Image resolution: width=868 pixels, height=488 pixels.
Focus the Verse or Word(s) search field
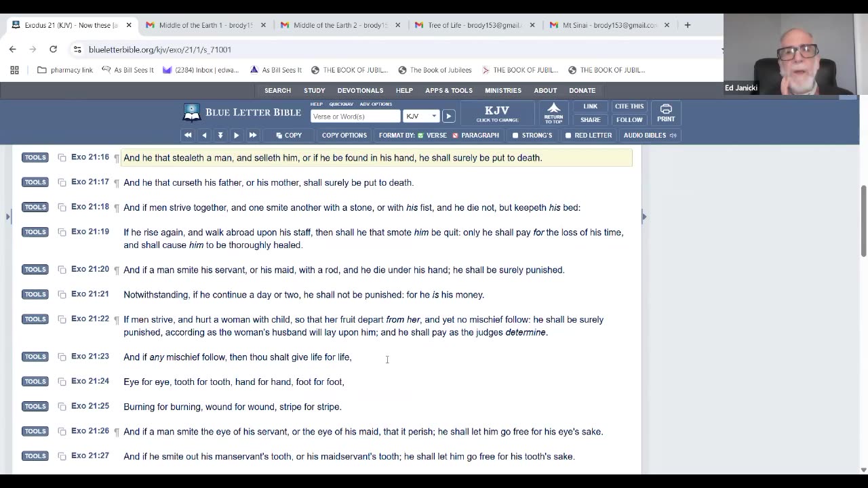click(355, 116)
